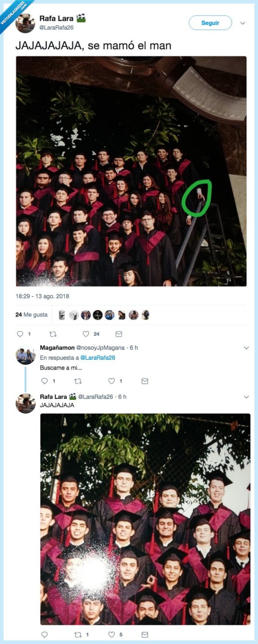Retweet Magañamon's "Buscame a mi" reply
The width and height of the screenshot is (258, 644).
coord(78,381)
